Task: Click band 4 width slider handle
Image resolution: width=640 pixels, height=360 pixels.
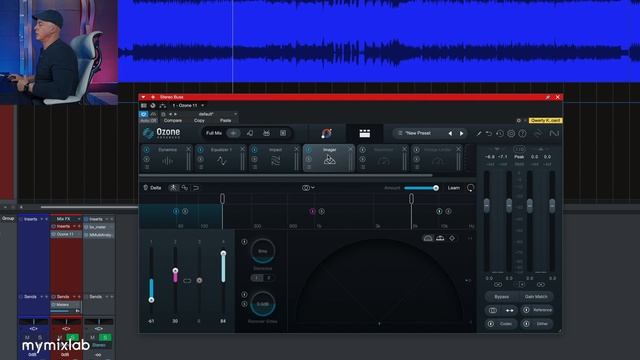Action: click(223, 253)
